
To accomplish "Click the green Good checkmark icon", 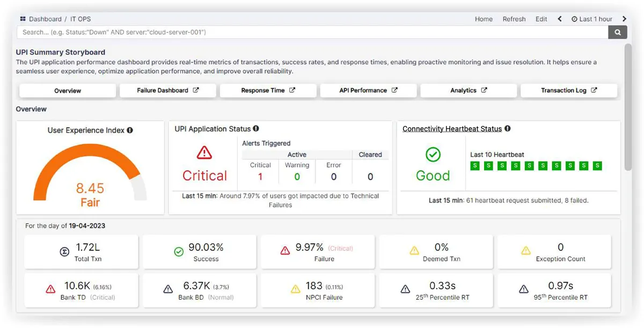I will click(433, 155).
